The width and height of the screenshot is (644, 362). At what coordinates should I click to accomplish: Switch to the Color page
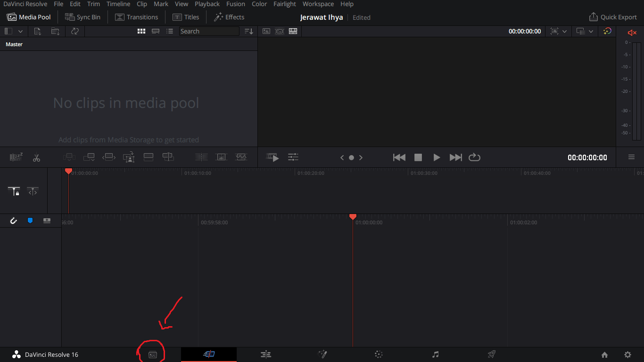(x=379, y=354)
